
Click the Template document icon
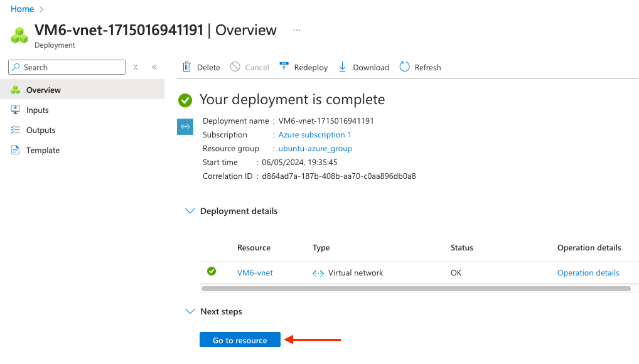(x=16, y=150)
